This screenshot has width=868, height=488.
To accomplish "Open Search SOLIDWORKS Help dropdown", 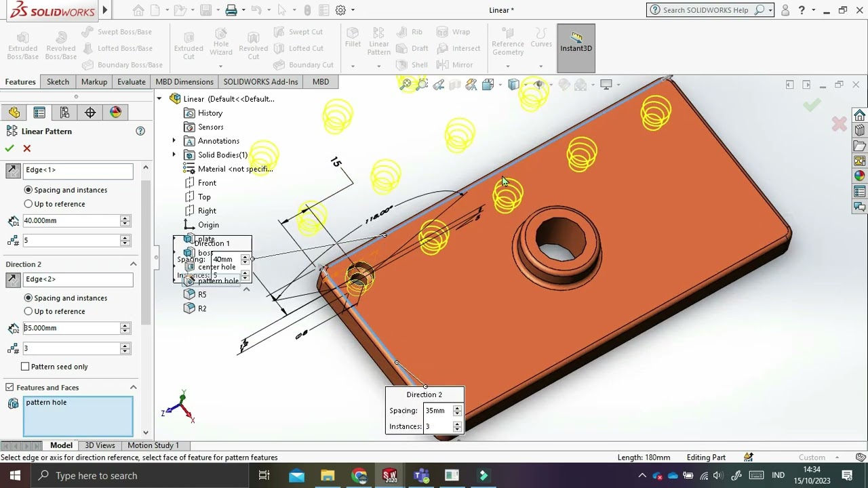I will coord(770,10).
